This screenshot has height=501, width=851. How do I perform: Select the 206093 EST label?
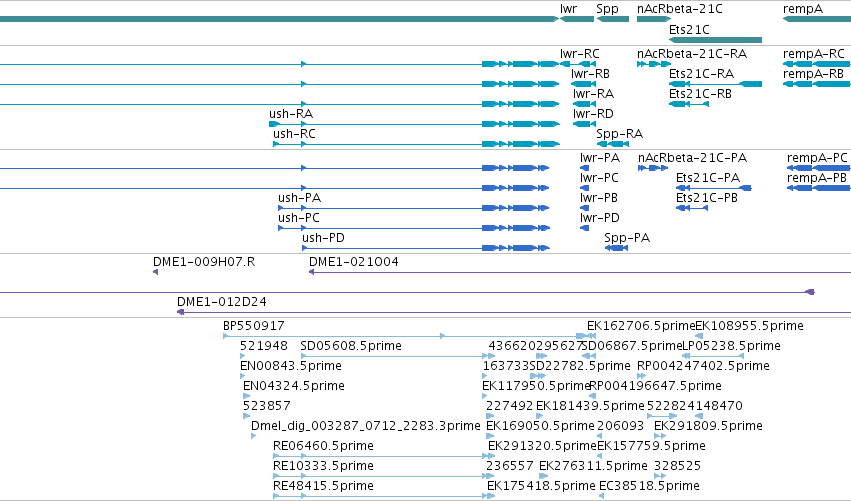pos(620,426)
